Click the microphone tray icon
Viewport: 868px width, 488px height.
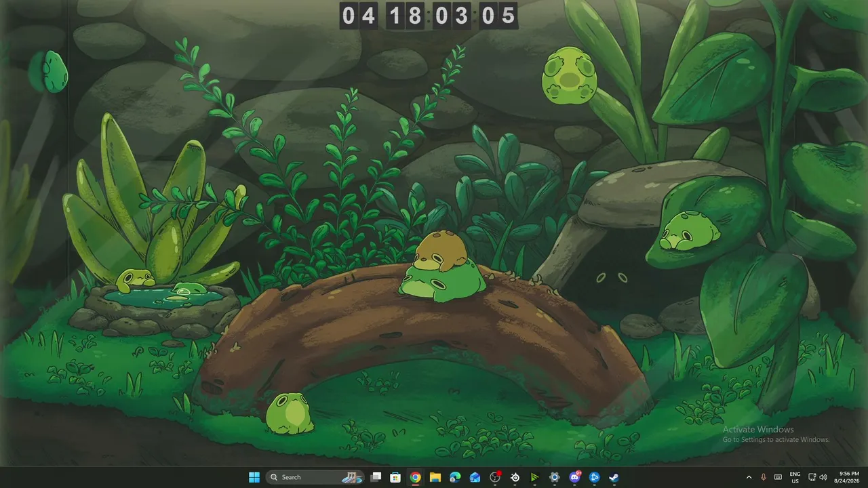click(x=764, y=477)
